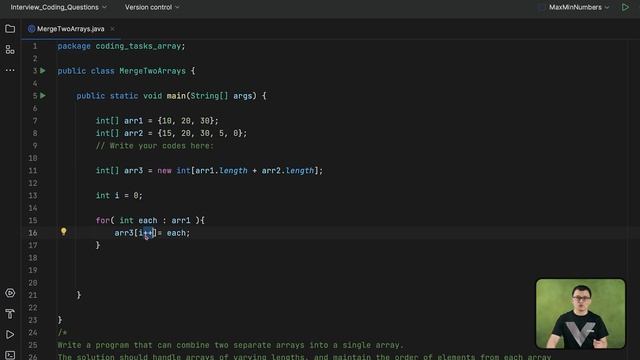Close the MergeTwoArrays.java tab

tap(112, 29)
